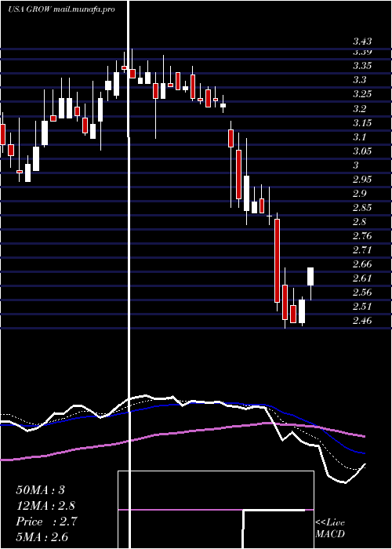Click the 3.1 price axis label
Viewport: 392px width, 549px height.
(359, 136)
